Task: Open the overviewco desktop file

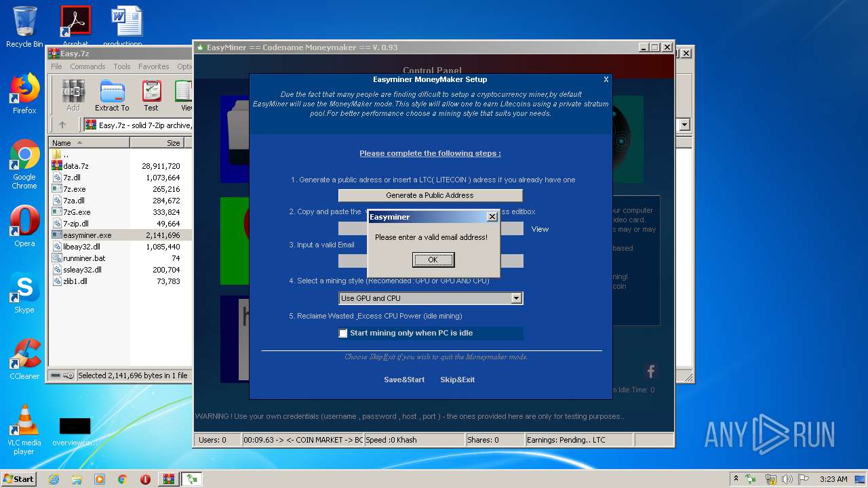Action: (75, 431)
